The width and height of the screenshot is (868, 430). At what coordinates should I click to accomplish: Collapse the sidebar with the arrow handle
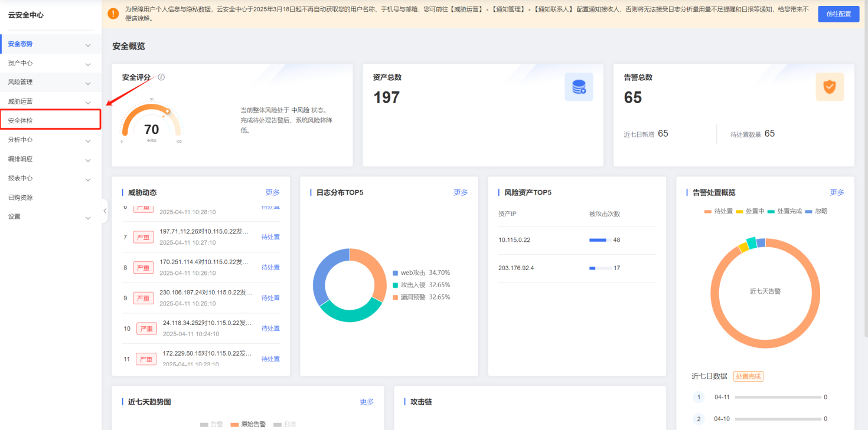[x=105, y=211]
